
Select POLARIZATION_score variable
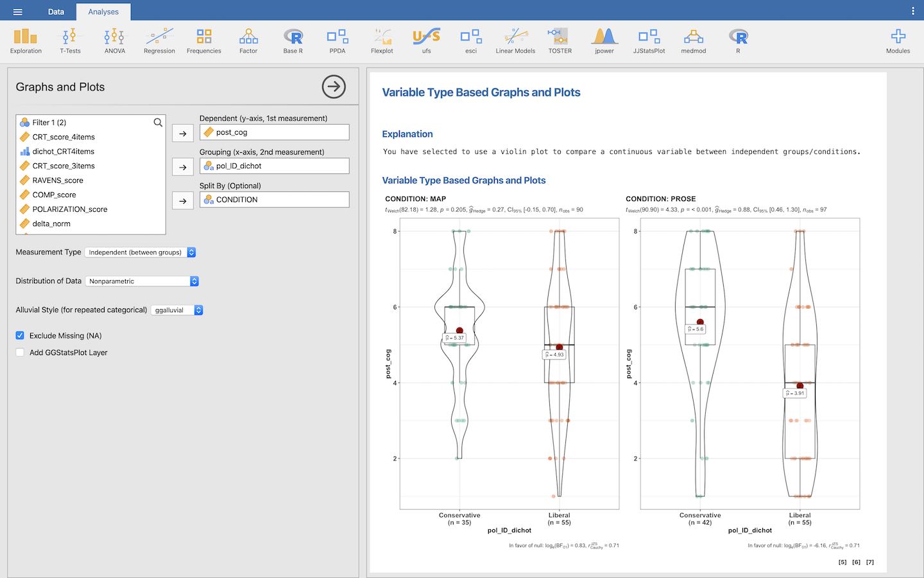90,209
